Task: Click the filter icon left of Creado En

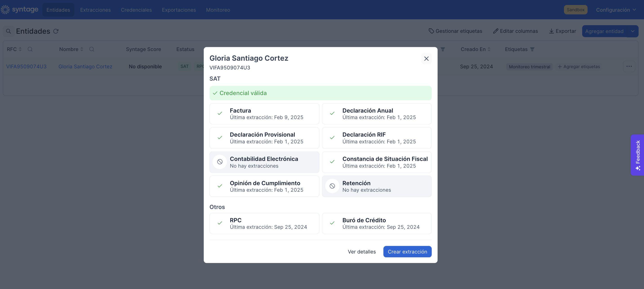Action: [443, 49]
